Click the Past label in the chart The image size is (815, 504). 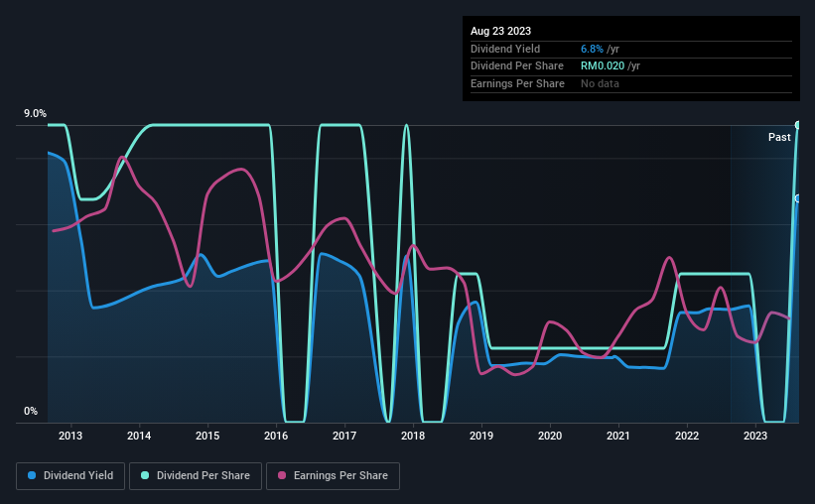(779, 137)
